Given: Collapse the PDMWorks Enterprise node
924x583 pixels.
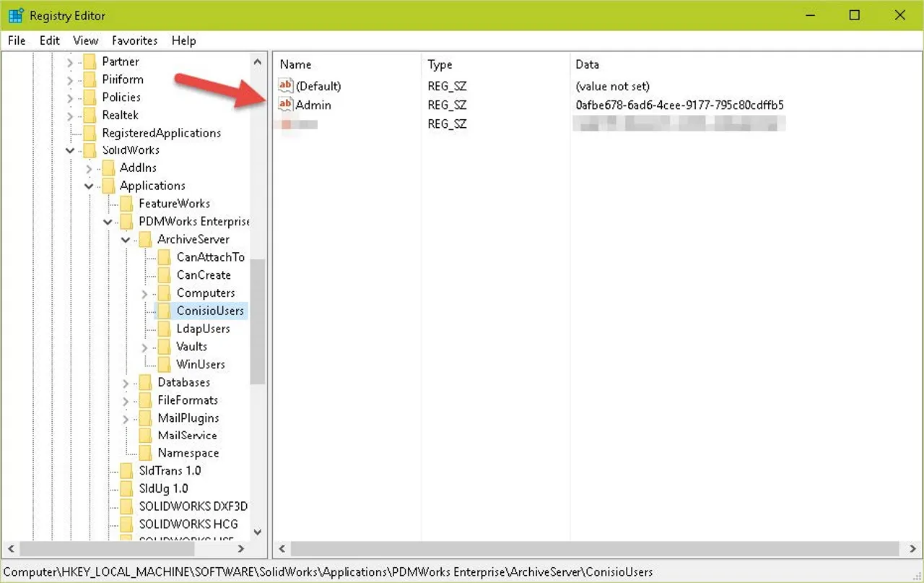Looking at the screenshot, I should (x=108, y=222).
